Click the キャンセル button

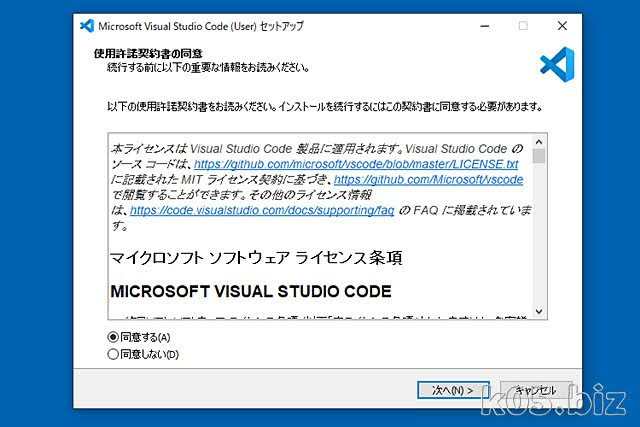click(536, 390)
